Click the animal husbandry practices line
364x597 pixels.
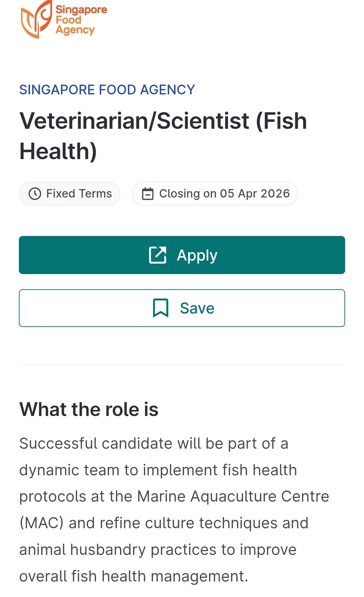pyautogui.click(x=158, y=549)
